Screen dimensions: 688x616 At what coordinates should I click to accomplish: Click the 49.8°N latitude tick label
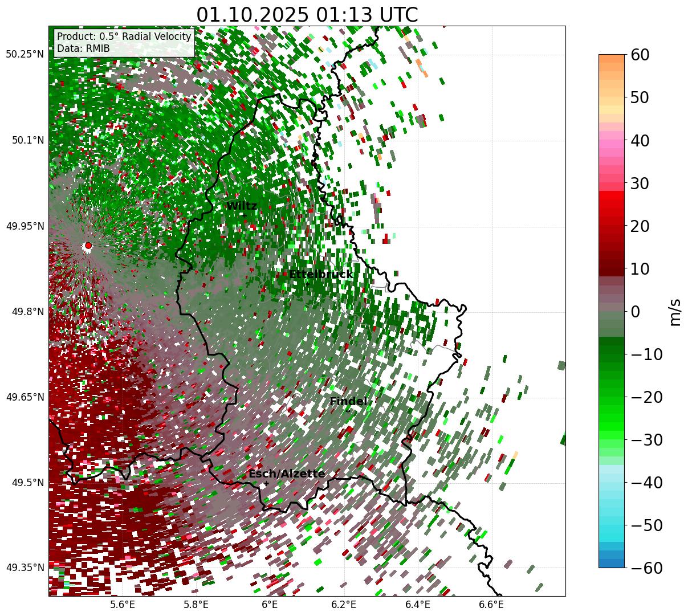(27, 312)
